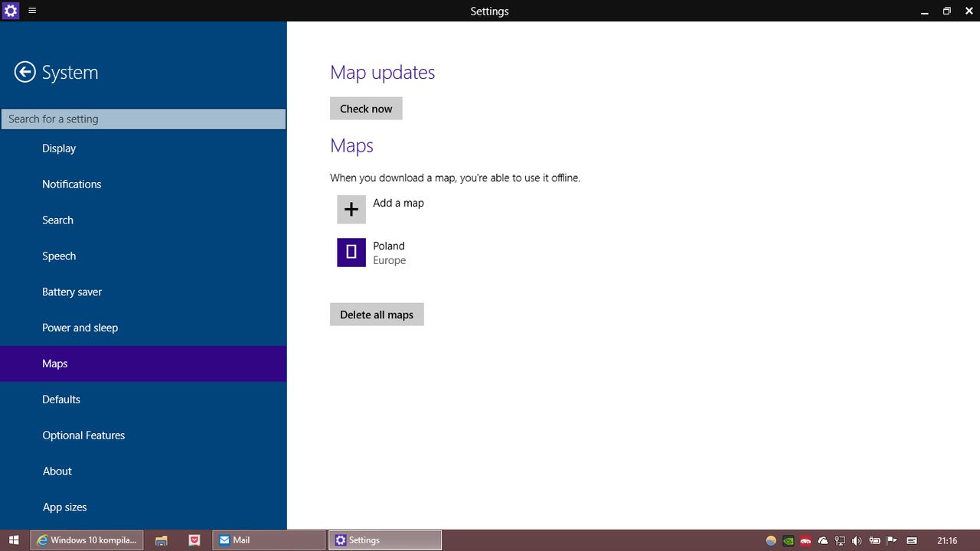Viewport: 980px width, 551px height.
Task: Open the Windows Start button
Action: coord(14,540)
